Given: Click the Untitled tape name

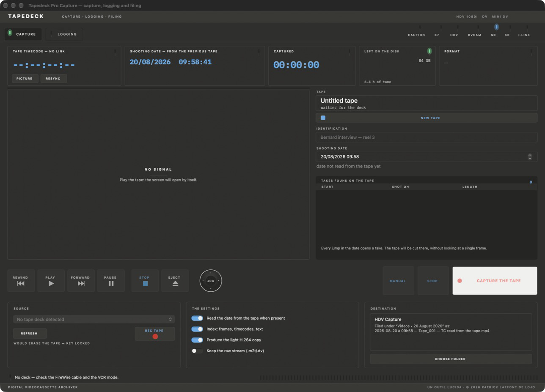Looking at the screenshot, I should (339, 101).
